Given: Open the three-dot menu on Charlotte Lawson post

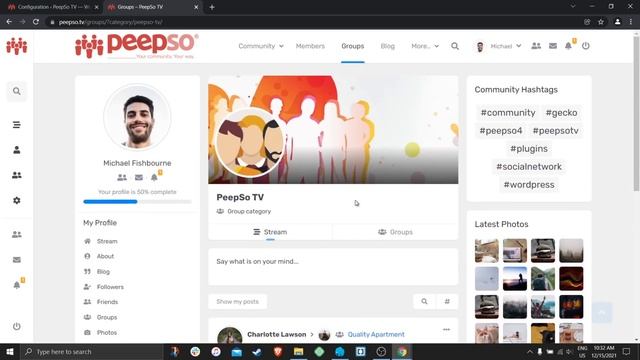Looking at the screenshot, I should pyautogui.click(x=446, y=329).
